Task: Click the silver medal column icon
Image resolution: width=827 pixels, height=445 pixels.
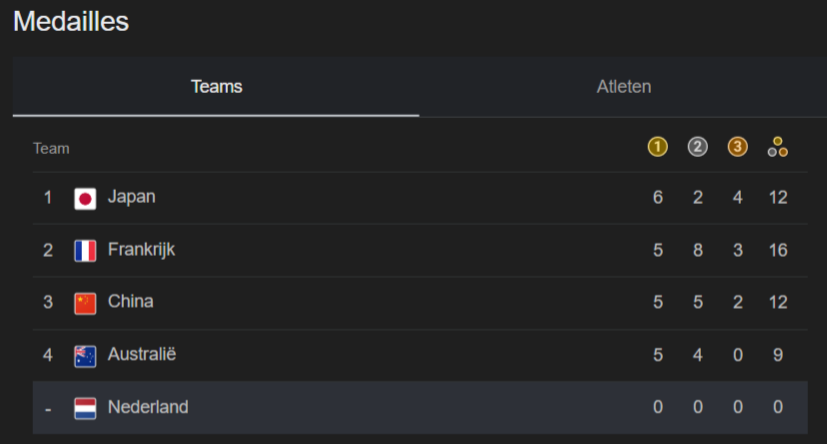Action: tap(697, 147)
